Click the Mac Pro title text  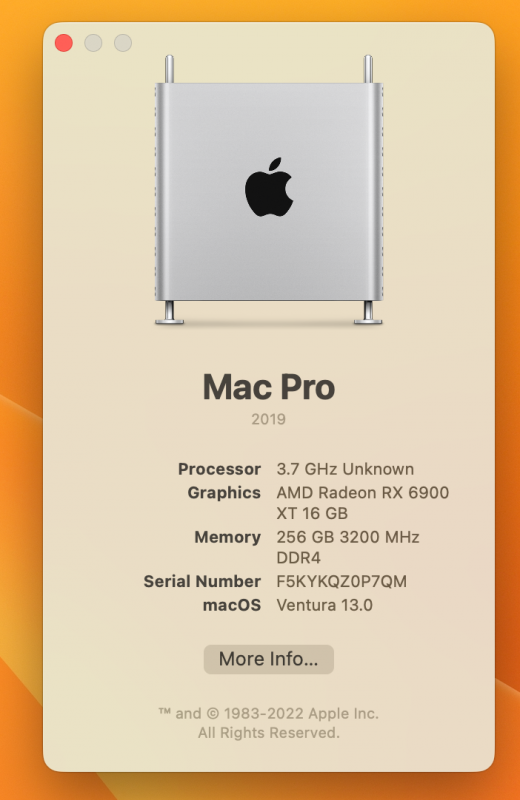click(269, 387)
